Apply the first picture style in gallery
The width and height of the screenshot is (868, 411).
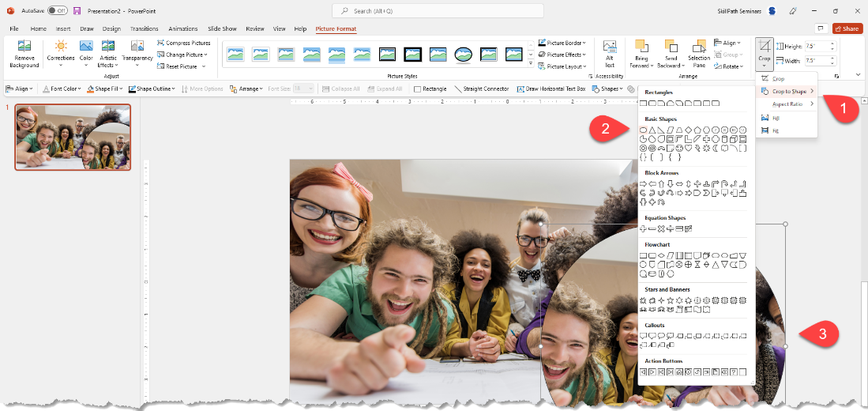coord(235,54)
